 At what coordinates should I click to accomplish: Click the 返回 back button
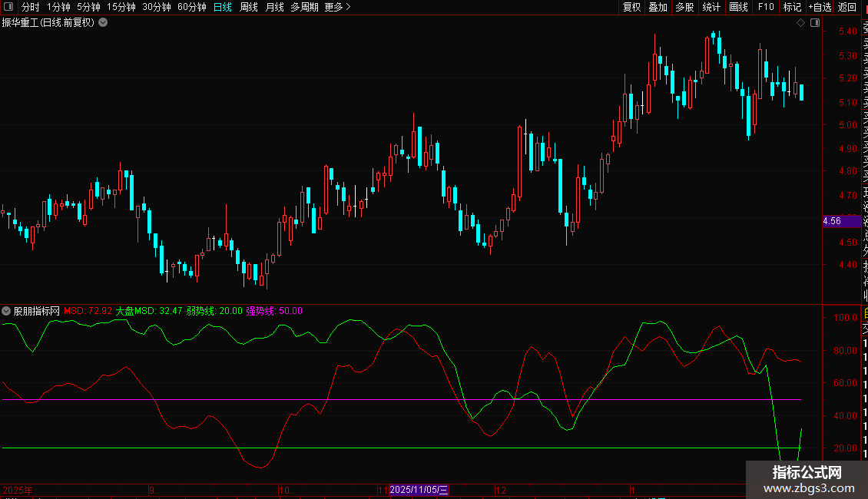click(x=847, y=7)
